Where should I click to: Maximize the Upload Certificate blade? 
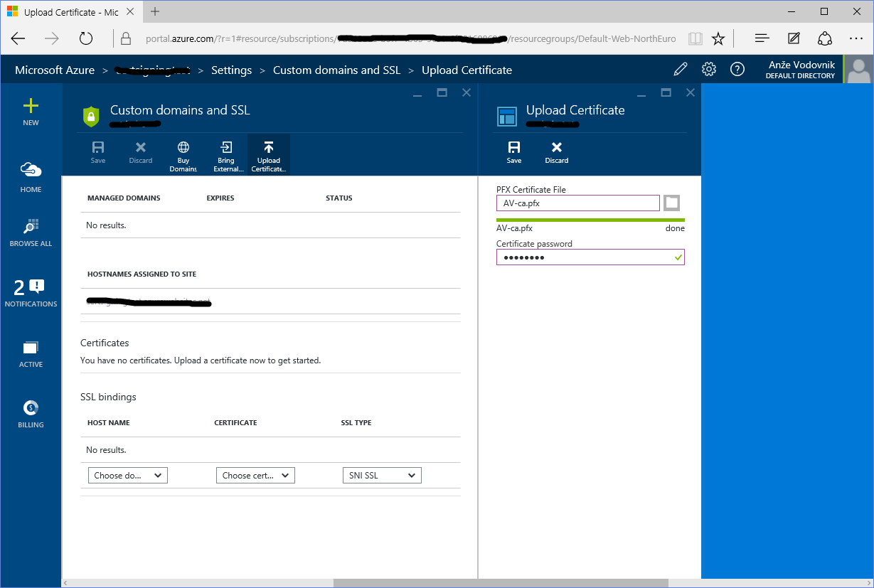point(666,92)
